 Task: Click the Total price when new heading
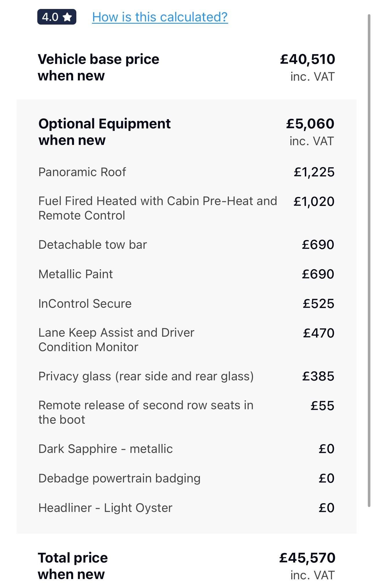click(73, 566)
